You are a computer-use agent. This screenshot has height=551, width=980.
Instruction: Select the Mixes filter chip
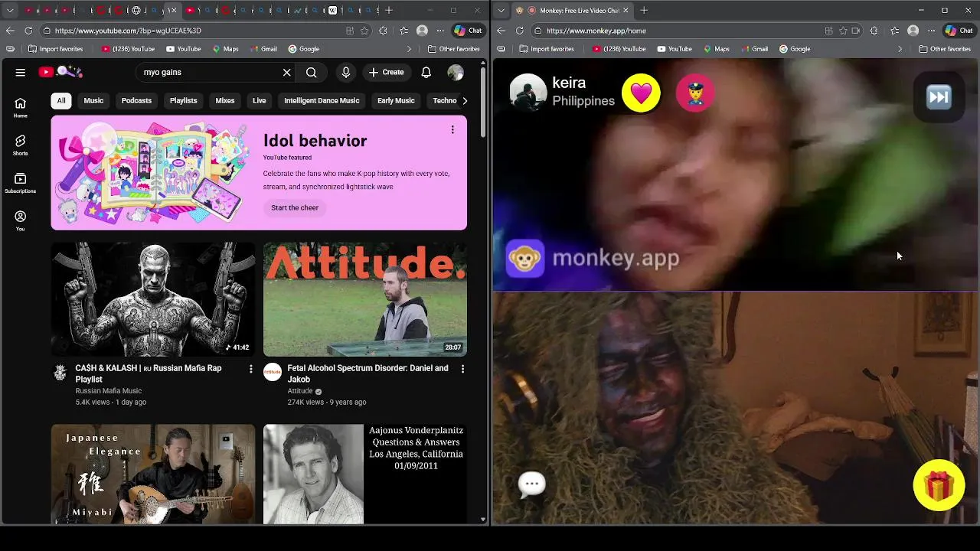pos(225,100)
